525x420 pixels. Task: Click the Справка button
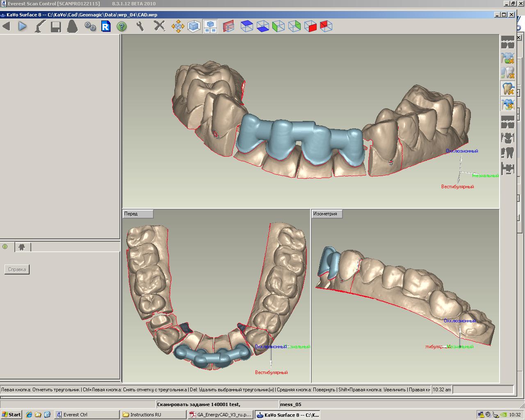(x=17, y=269)
